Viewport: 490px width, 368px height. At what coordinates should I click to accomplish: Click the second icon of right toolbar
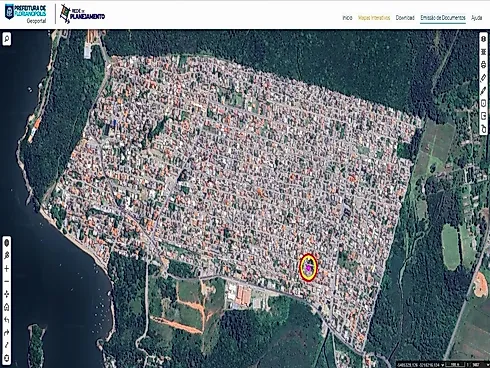point(484,52)
